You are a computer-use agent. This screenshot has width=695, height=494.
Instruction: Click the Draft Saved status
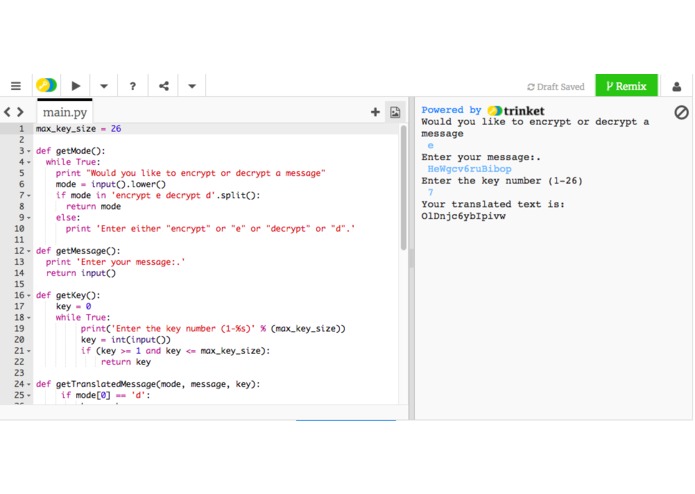click(556, 87)
